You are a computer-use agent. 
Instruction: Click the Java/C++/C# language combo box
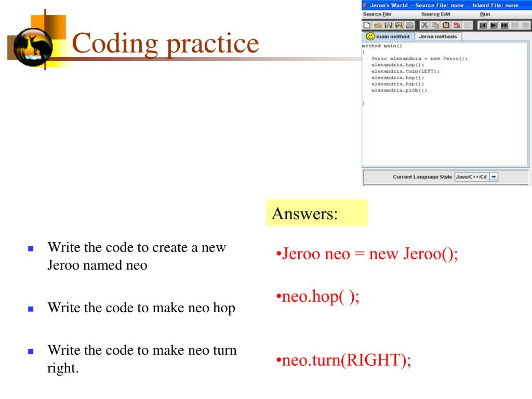click(476, 177)
